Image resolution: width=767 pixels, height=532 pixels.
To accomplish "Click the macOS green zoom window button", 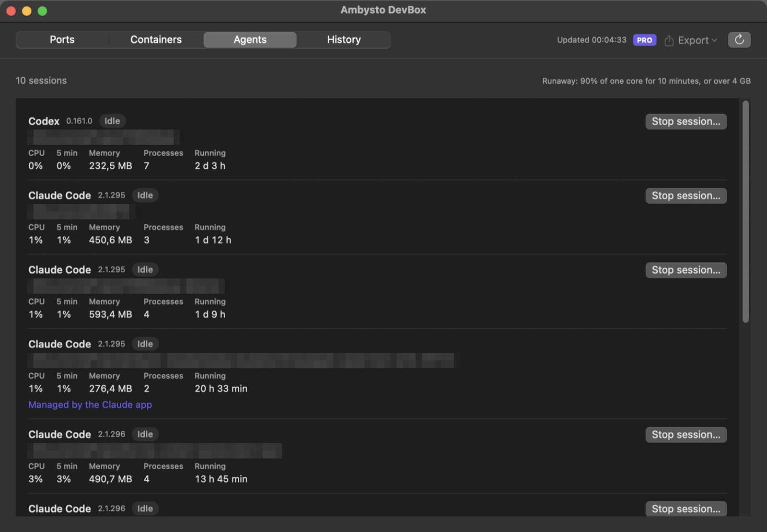I will [x=42, y=11].
